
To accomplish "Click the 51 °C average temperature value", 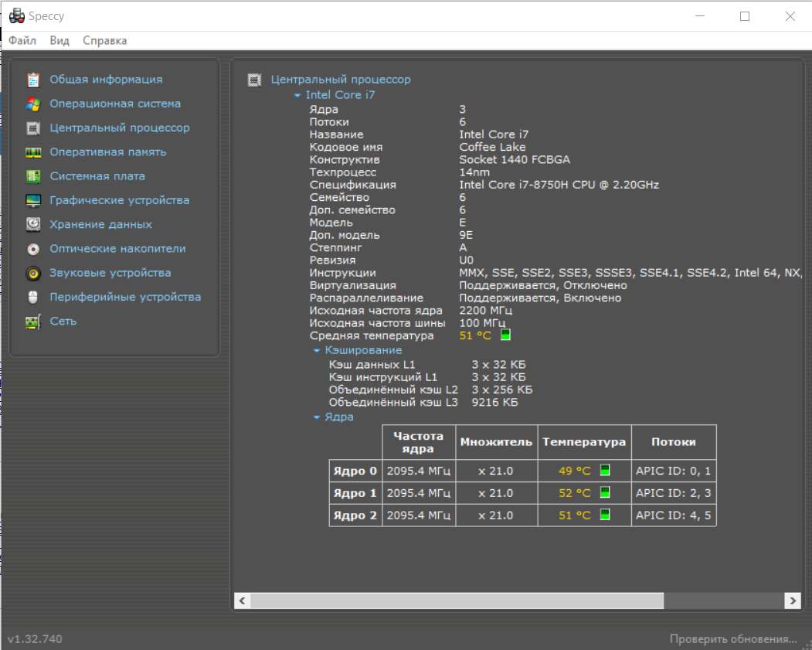I will [475, 335].
